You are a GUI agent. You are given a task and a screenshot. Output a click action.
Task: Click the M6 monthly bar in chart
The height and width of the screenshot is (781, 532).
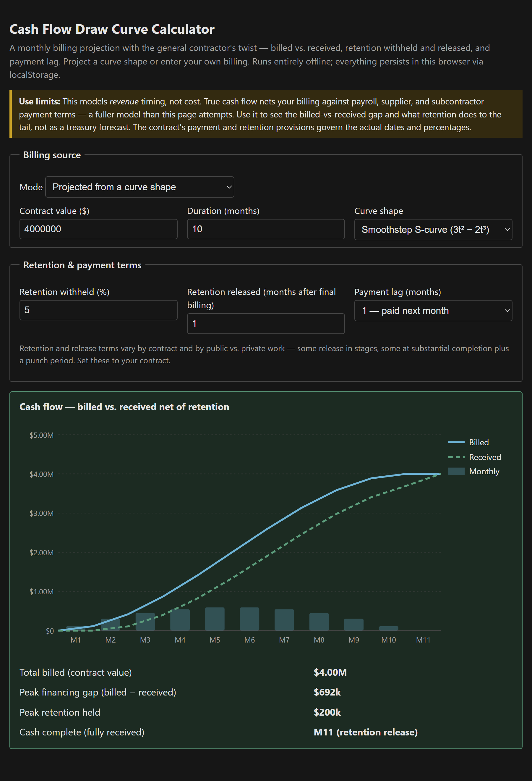(x=249, y=619)
